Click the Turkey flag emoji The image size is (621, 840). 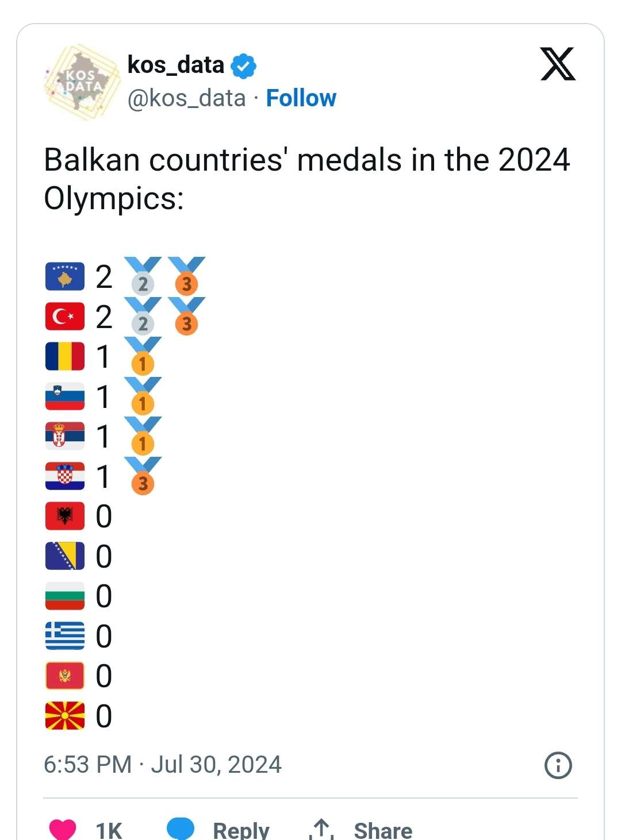click(65, 317)
